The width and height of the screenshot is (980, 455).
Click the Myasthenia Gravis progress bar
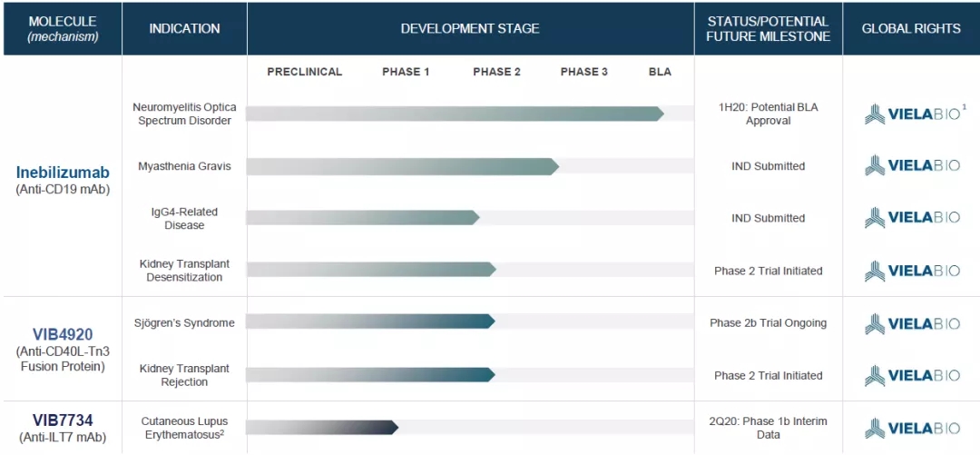click(402, 166)
